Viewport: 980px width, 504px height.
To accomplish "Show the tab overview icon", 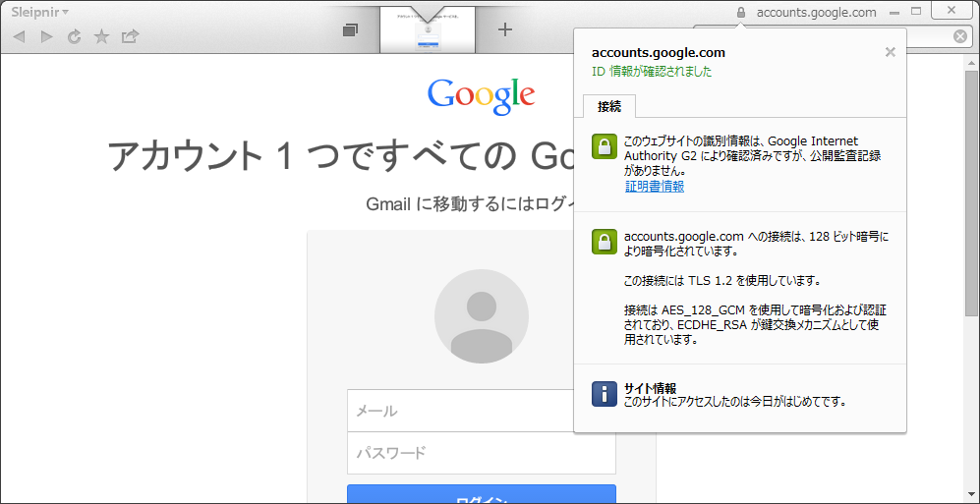I will coord(351,29).
